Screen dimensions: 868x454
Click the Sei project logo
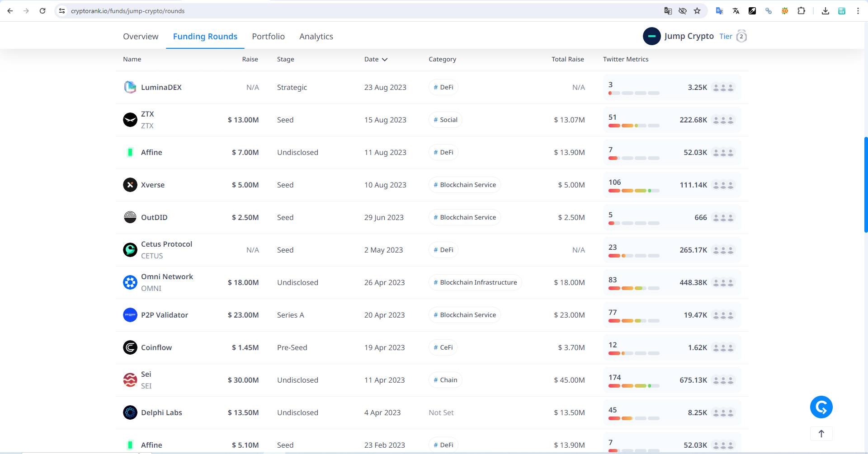tap(130, 380)
